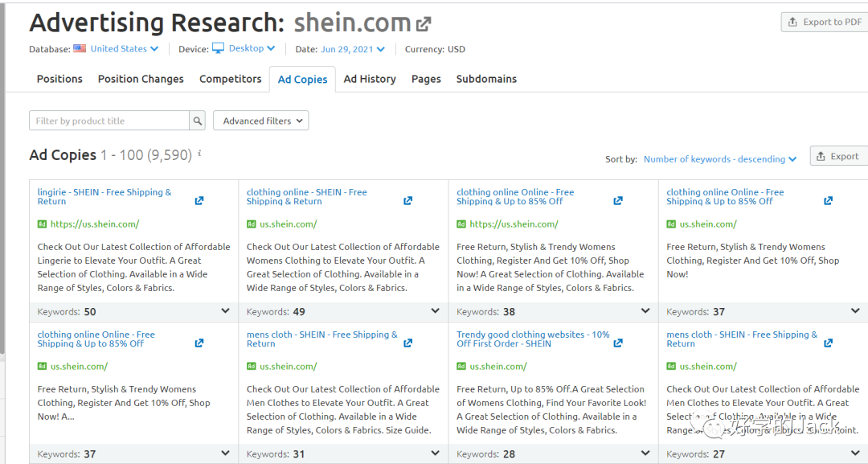This screenshot has width=868, height=464.
Task: Click the info icon next to Ad Copies count
Action: (x=199, y=154)
